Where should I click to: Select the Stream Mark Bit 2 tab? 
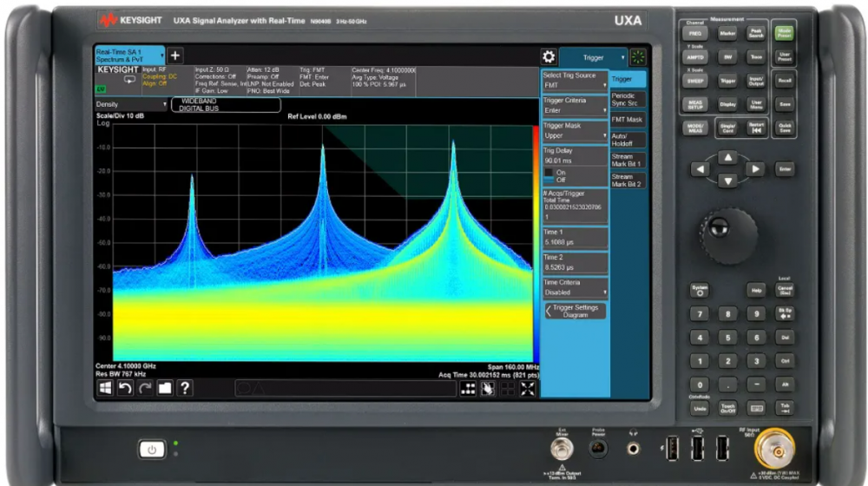[628, 181]
